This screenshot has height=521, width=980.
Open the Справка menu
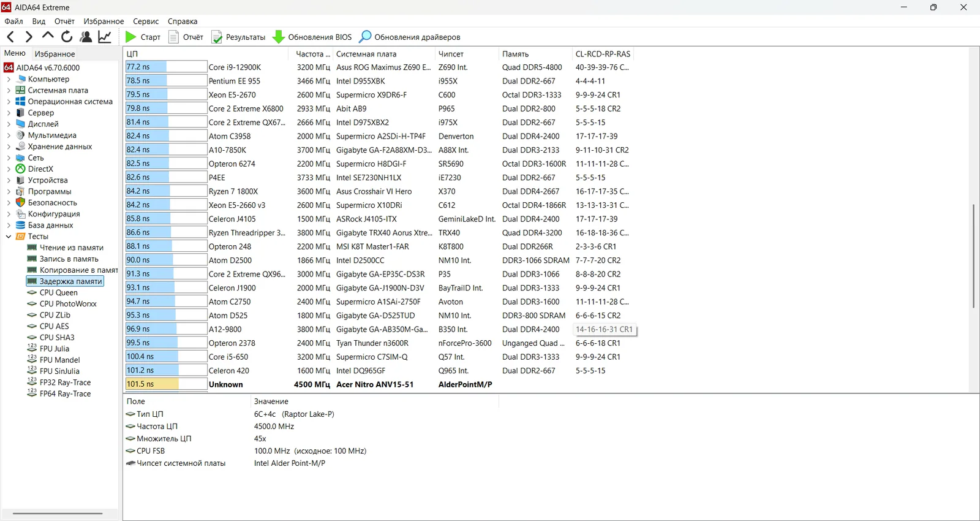pyautogui.click(x=183, y=21)
